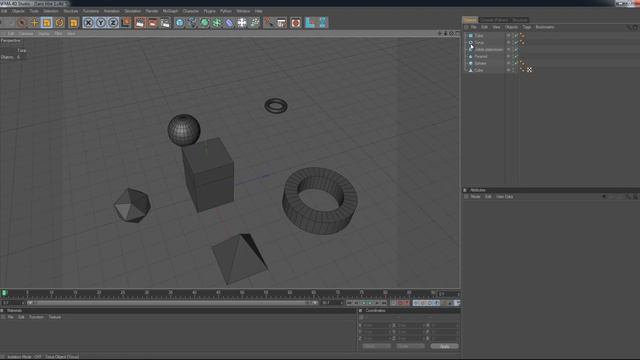The image size is (640, 360).
Task: Switch to the Structure tab
Action: pos(520,20)
